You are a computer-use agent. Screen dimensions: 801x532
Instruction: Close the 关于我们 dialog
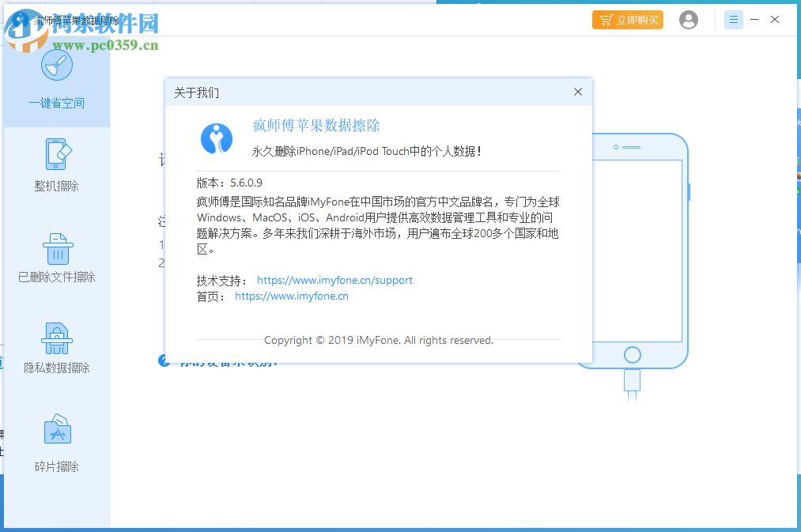[x=577, y=92]
